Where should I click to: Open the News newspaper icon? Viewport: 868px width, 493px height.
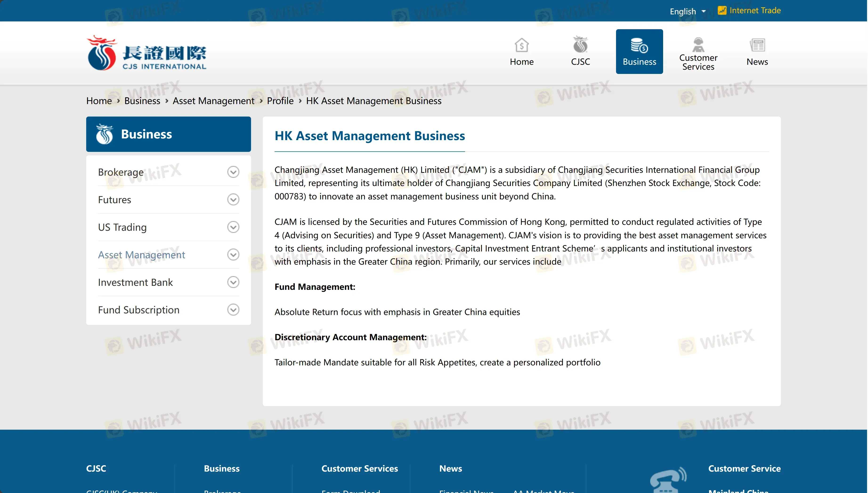click(x=757, y=45)
